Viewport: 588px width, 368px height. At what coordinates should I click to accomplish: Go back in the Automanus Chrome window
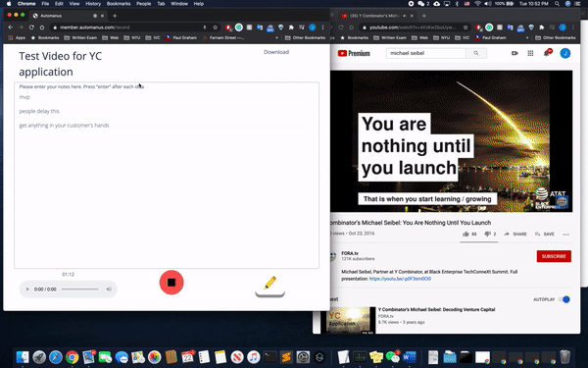pos(11,27)
